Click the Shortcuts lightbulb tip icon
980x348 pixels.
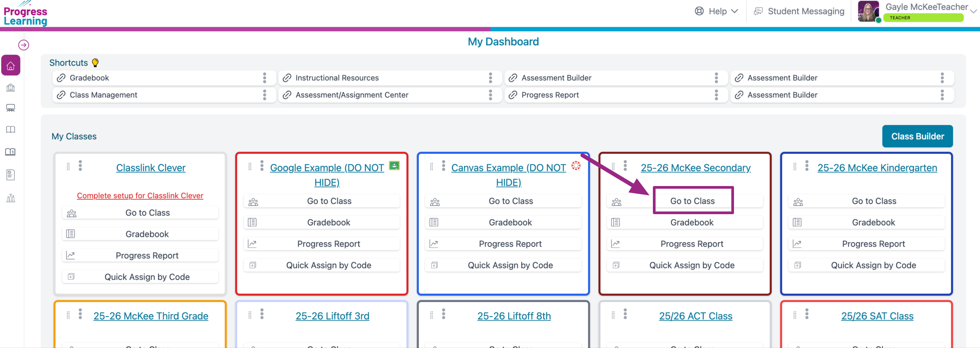pyautogui.click(x=96, y=63)
